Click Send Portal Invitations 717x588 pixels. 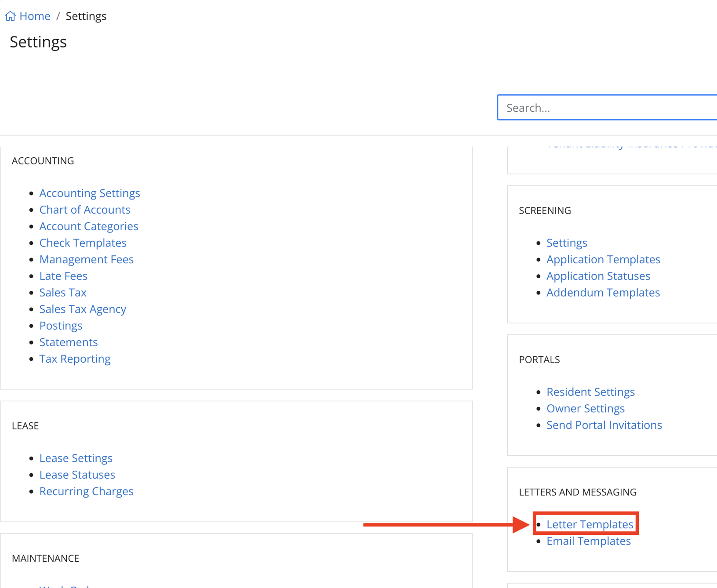(604, 425)
